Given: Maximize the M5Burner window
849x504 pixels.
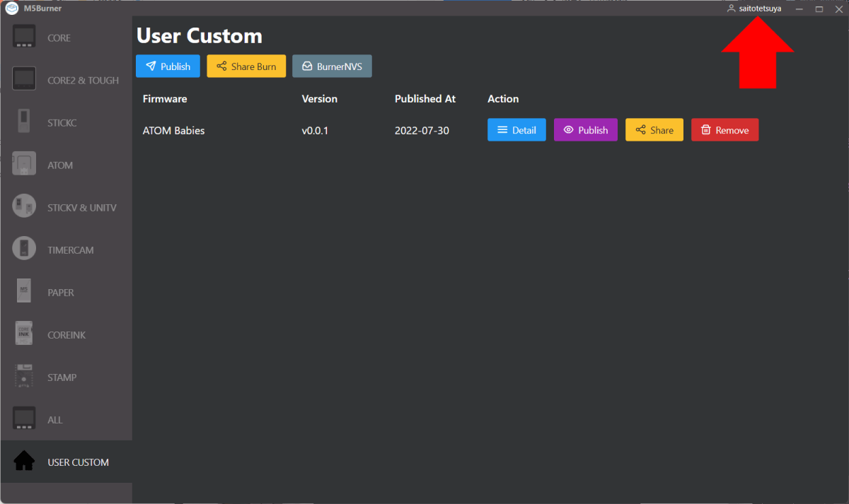Looking at the screenshot, I should coord(819,8).
